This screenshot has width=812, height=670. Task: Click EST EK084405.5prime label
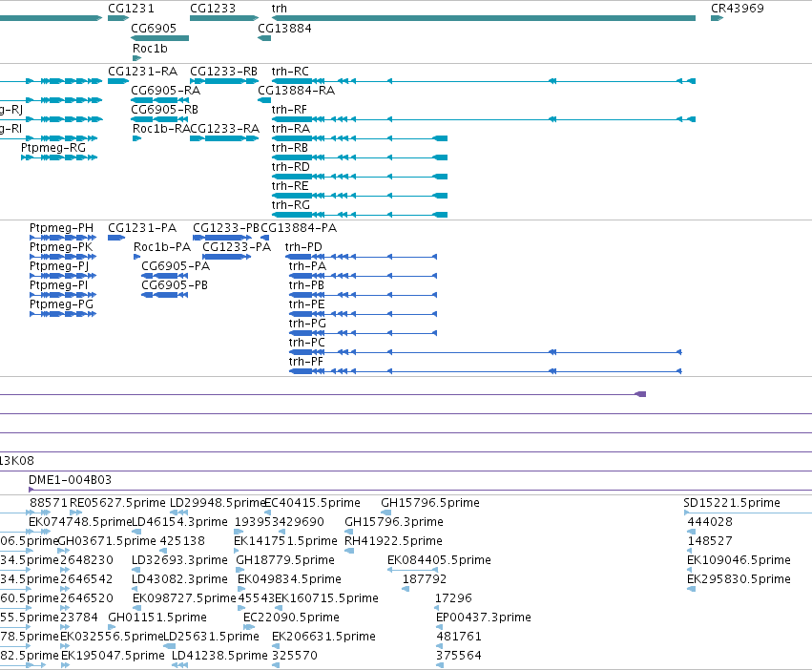439,560
